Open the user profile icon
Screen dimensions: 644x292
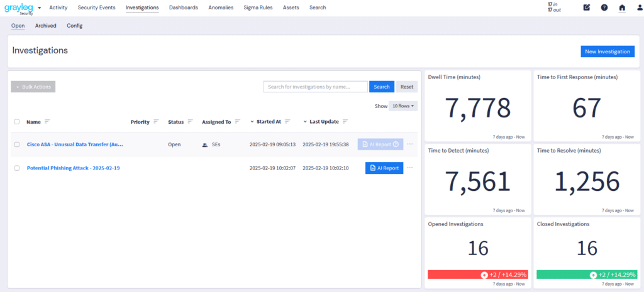(640, 8)
